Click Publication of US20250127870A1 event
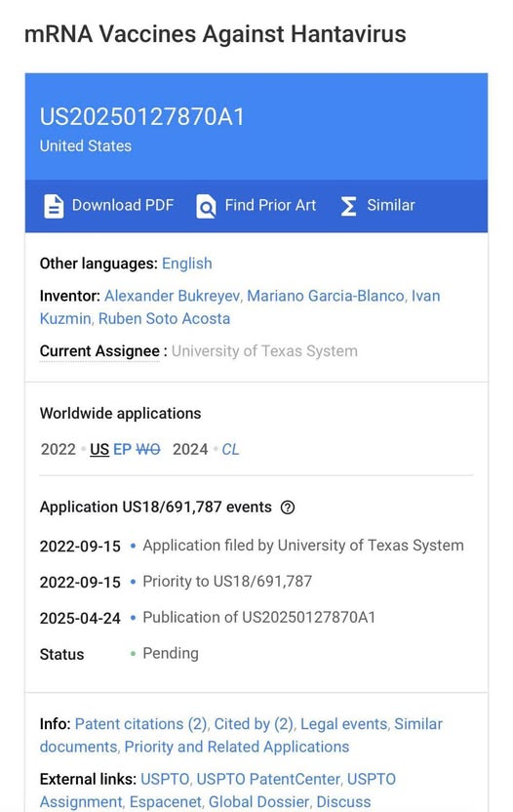 pyautogui.click(x=258, y=617)
